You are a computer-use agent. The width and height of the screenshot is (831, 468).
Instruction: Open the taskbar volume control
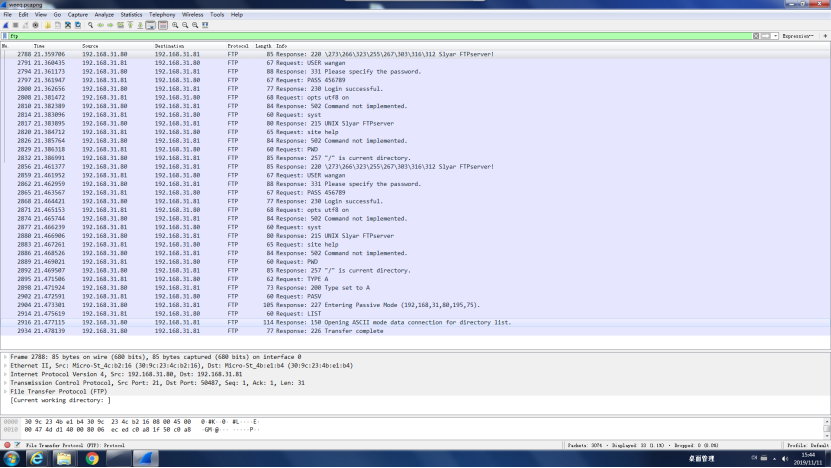pyautogui.click(x=785, y=458)
